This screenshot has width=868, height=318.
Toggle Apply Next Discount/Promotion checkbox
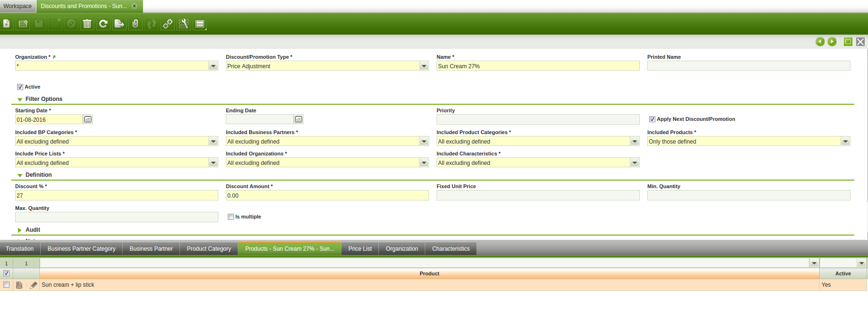click(x=652, y=119)
